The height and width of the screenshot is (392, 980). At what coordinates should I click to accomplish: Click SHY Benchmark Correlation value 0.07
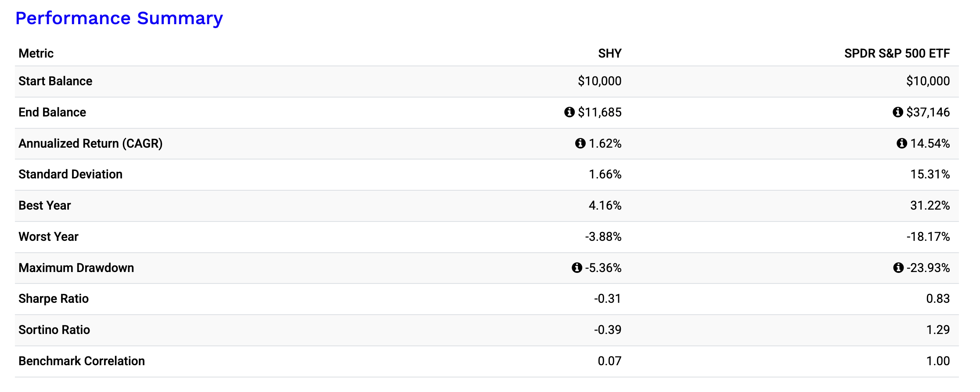pyautogui.click(x=609, y=361)
